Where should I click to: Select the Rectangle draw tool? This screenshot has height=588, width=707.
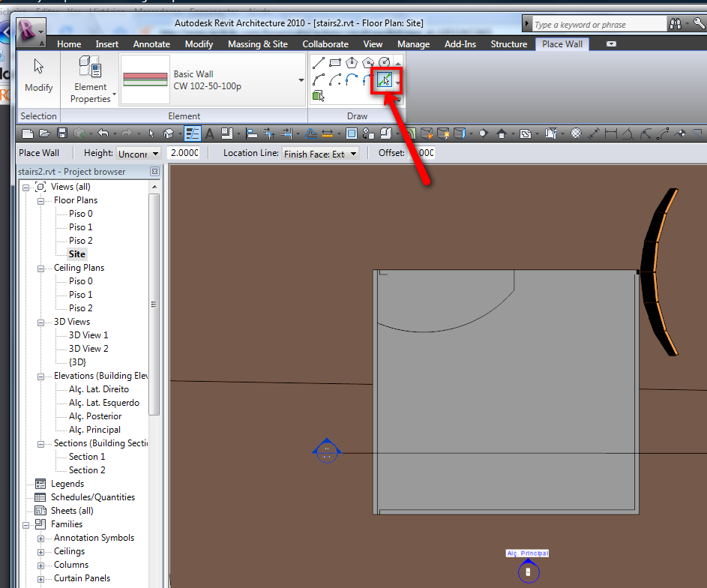pyautogui.click(x=335, y=63)
